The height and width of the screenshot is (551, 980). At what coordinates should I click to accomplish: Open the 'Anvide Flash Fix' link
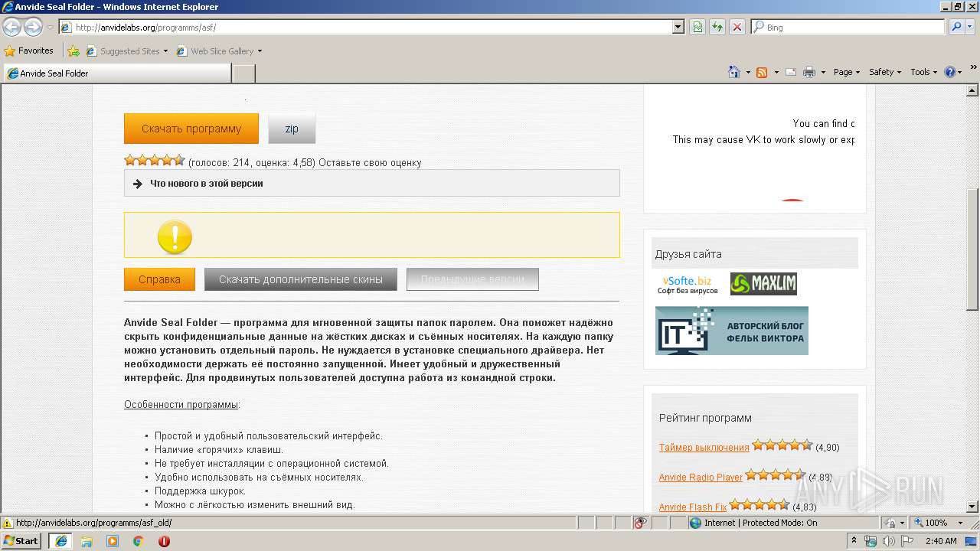pyautogui.click(x=693, y=507)
